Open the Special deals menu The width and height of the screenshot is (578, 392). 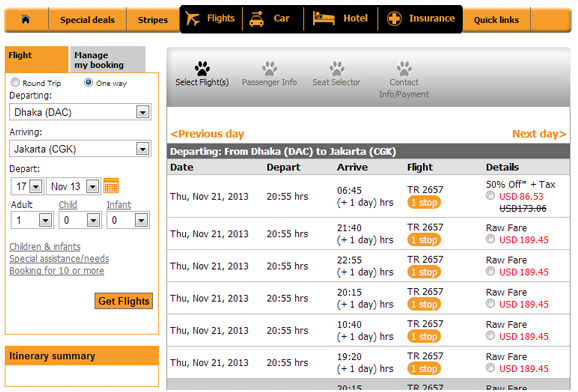(87, 20)
